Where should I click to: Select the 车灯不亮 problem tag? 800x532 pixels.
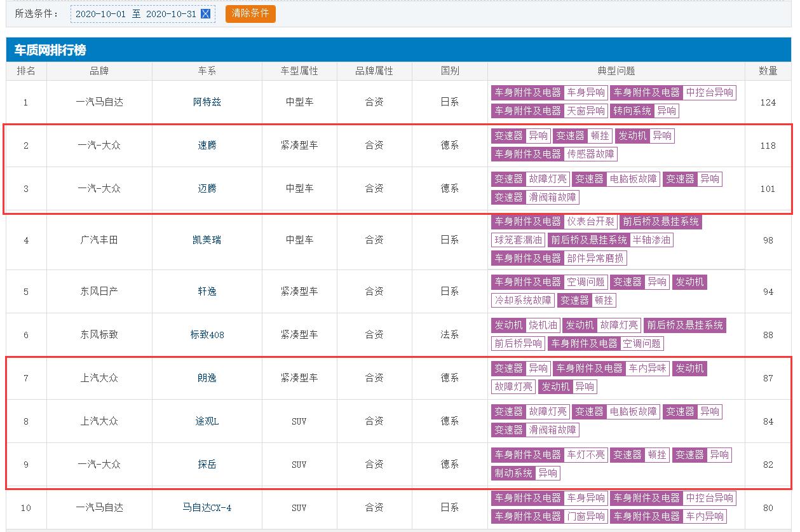coord(550,454)
